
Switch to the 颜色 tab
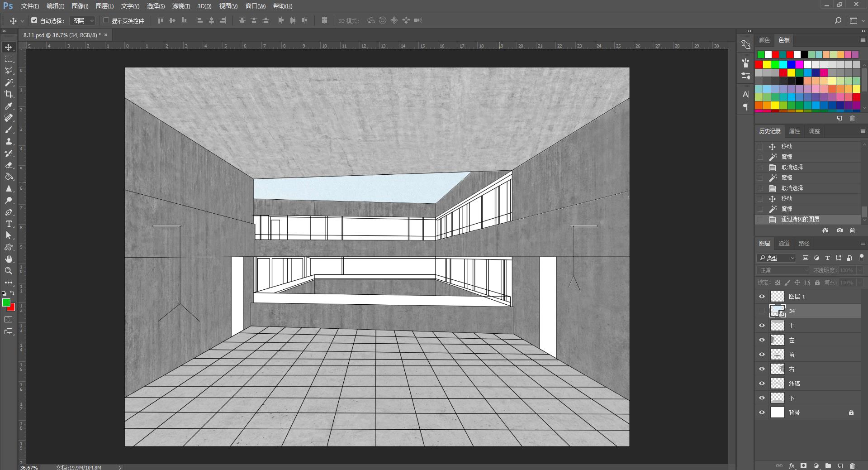[x=764, y=40]
